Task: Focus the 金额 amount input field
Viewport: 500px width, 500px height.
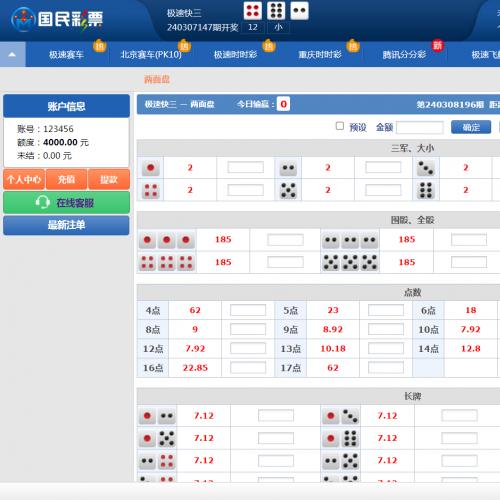Action: tap(420, 127)
